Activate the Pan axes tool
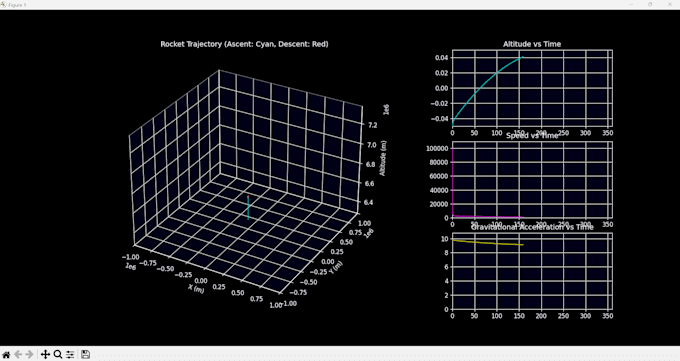The width and height of the screenshot is (680, 361). pyautogui.click(x=45, y=354)
